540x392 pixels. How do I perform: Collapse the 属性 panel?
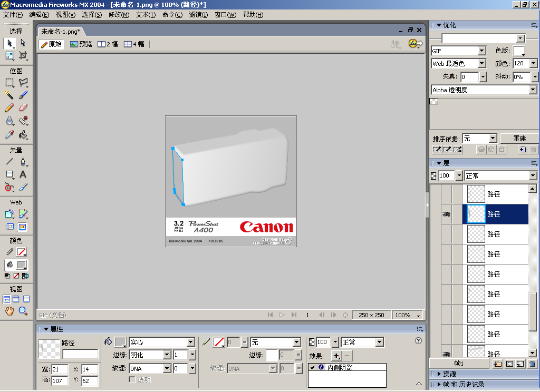(x=46, y=329)
